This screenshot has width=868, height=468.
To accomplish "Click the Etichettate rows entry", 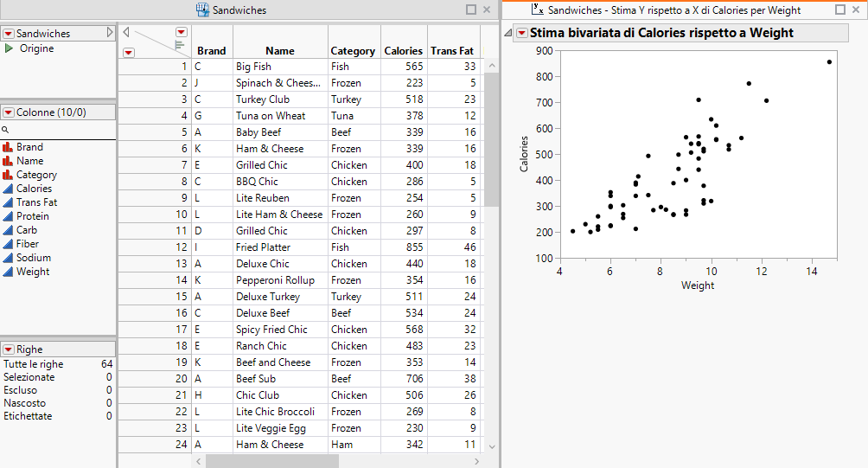I will 58,416.
